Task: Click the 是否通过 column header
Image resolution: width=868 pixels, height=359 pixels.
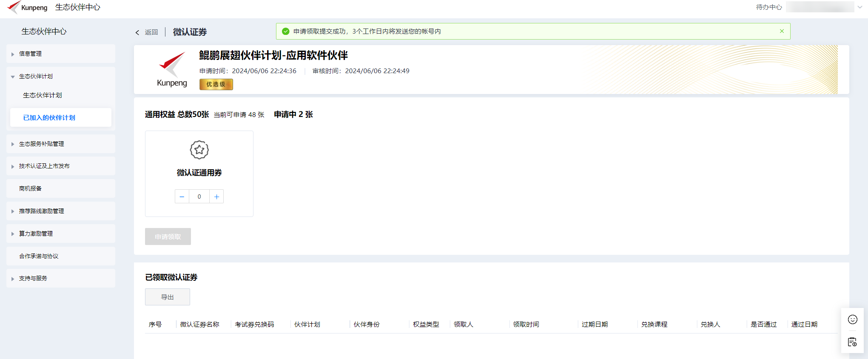Action: point(764,324)
